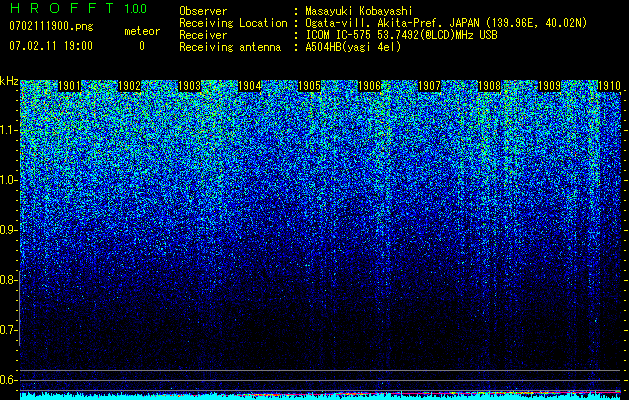Select the 1906 time marker
The image size is (629, 400).
[x=369, y=86]
